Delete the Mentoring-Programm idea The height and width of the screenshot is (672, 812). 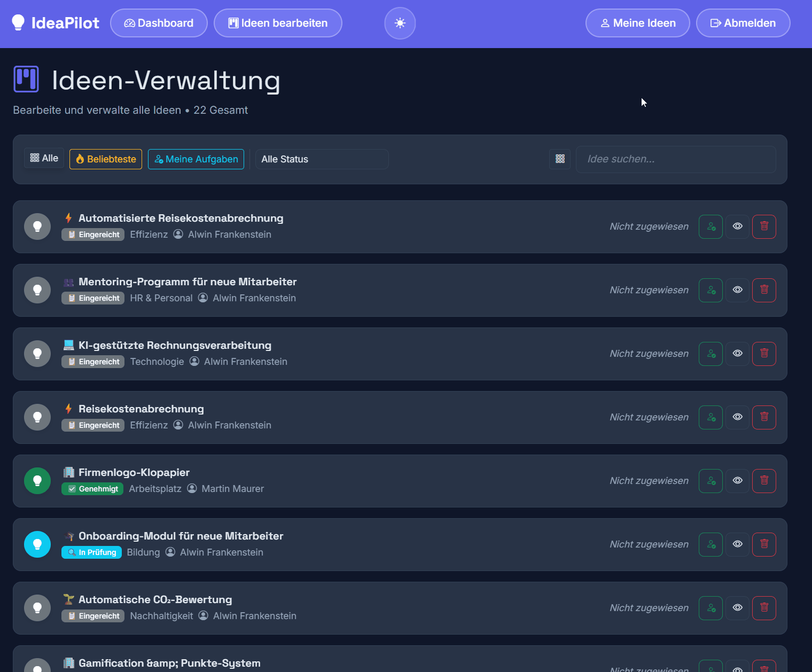(764, 290)
